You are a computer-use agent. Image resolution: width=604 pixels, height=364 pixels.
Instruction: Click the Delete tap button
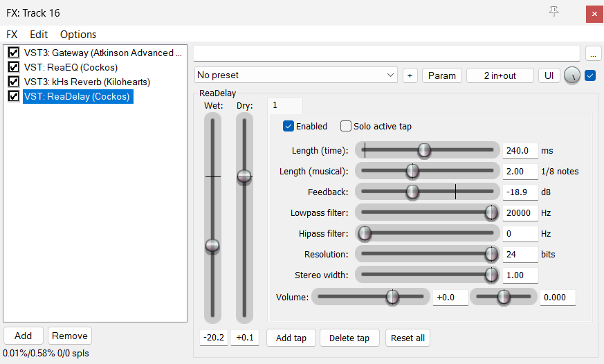click(x=349, y=338)
